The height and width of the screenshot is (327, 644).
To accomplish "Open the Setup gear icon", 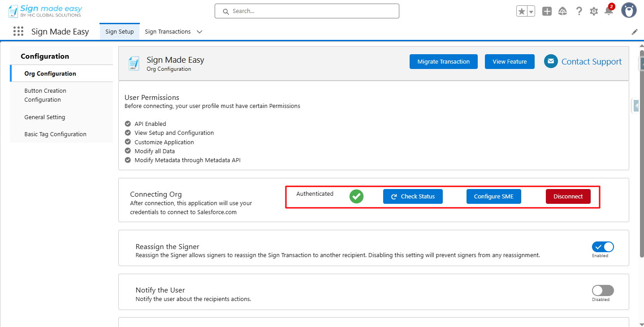I will pyautogui.click(x=594, y=12).
